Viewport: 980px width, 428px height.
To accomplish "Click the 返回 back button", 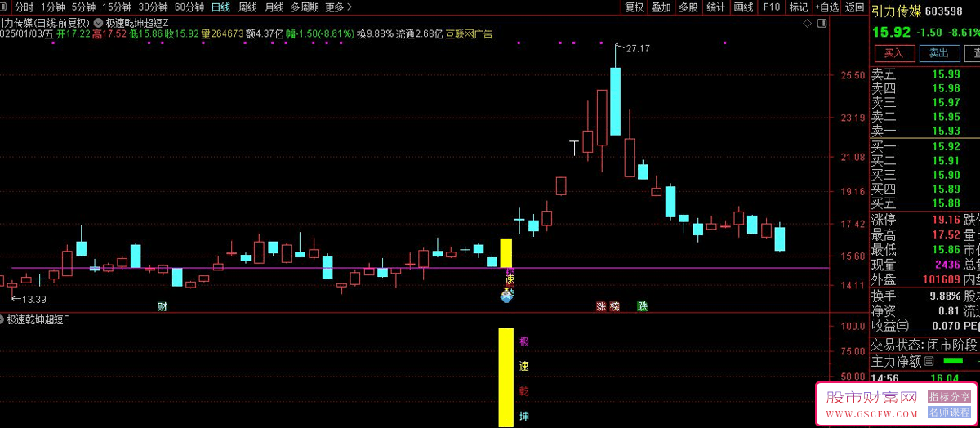I will 854,7.
